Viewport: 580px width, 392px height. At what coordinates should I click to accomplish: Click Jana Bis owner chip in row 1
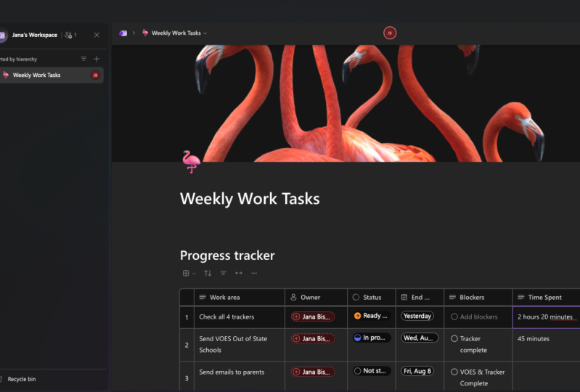point(313,317)
